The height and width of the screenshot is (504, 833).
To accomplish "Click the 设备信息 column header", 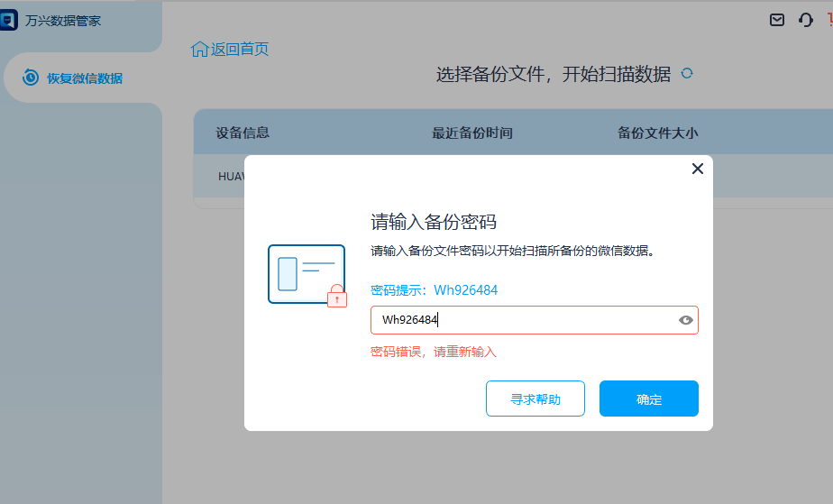I will click(x=243, y=133).
